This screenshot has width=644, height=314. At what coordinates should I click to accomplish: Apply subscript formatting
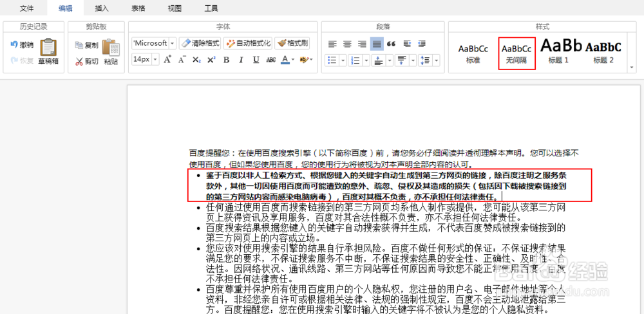click(x=196, y=59)
